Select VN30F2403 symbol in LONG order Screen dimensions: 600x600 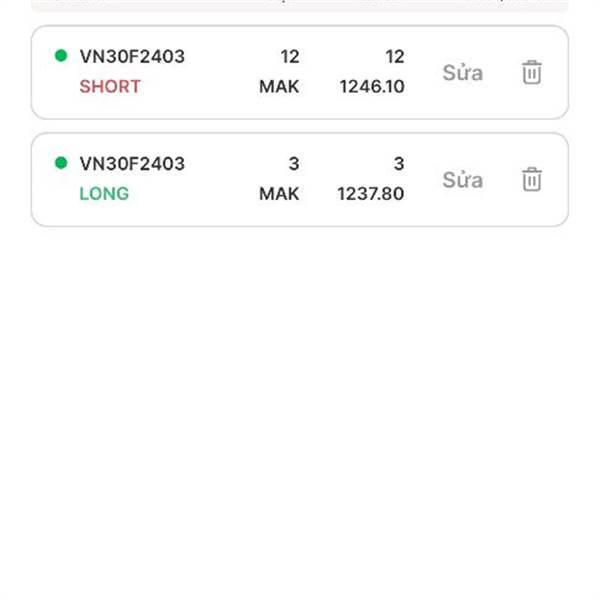[132, 164]
